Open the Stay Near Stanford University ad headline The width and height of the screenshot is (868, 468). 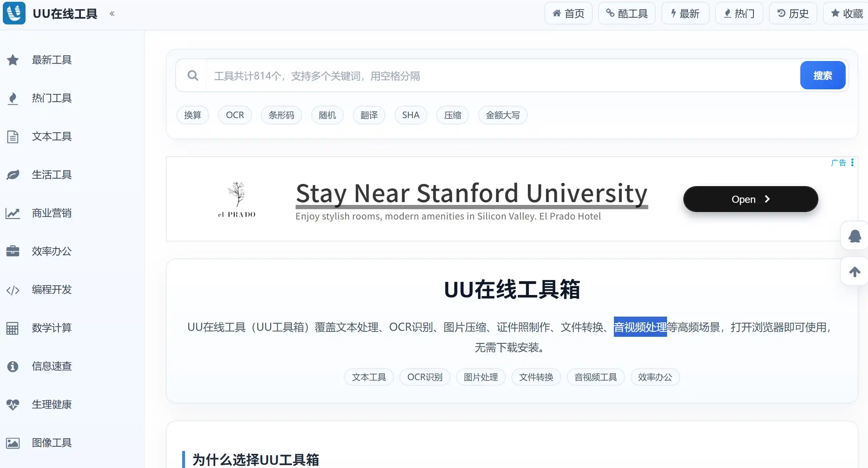472,194
